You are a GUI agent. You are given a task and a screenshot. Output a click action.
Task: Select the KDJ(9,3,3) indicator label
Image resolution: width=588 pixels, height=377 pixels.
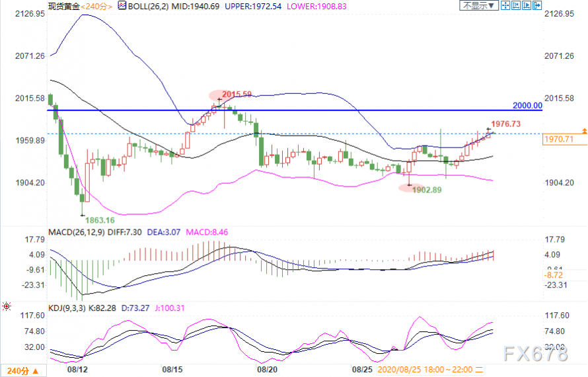tap(67, 308)
